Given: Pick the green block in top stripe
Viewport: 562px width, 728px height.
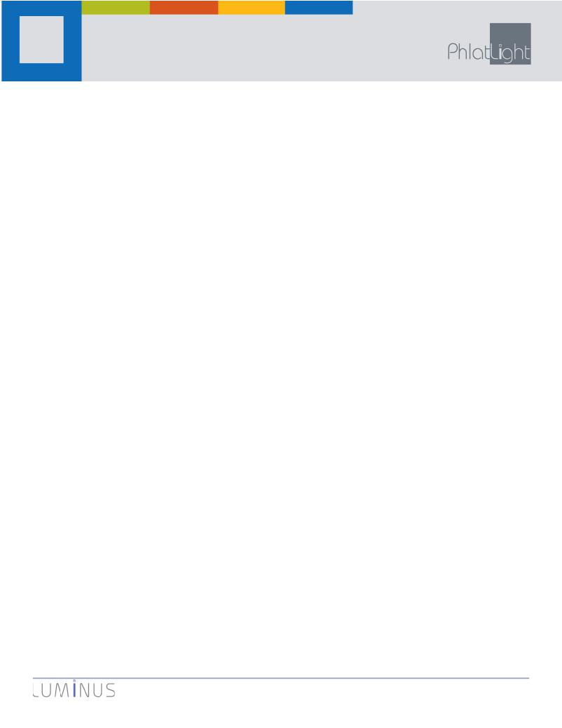Looking at the screenshot, I should 116,8.
